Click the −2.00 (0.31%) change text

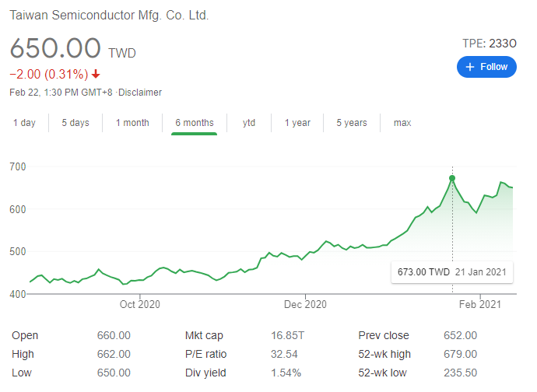[x=49, y=74]
